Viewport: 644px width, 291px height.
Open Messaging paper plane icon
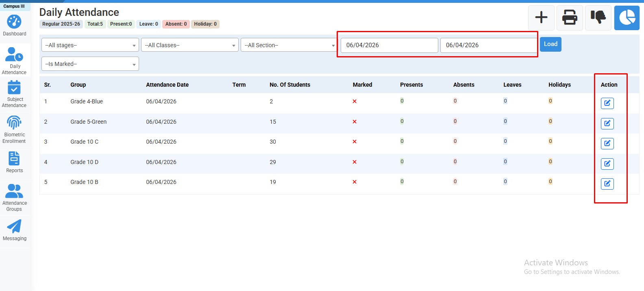[x=14, y=226]
